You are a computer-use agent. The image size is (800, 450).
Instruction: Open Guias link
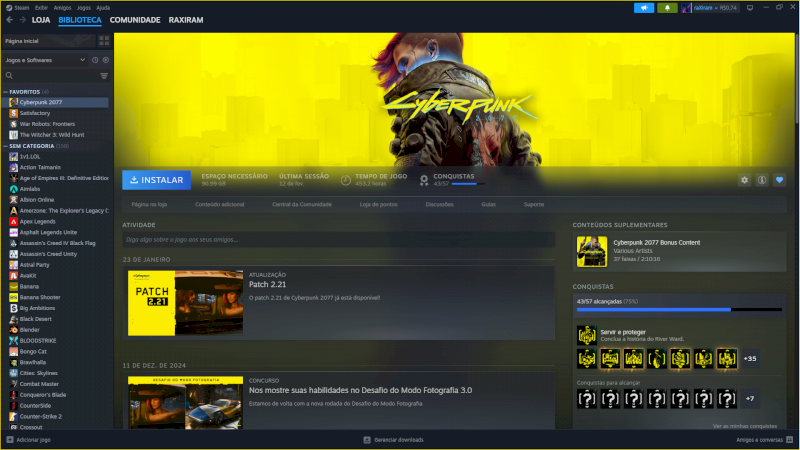tap(488, 204)
